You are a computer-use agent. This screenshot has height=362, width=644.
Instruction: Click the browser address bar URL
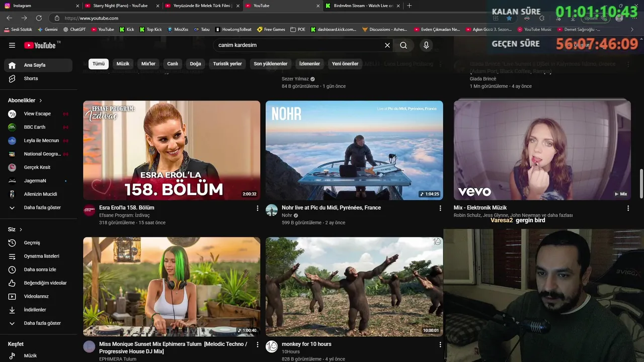91,18
